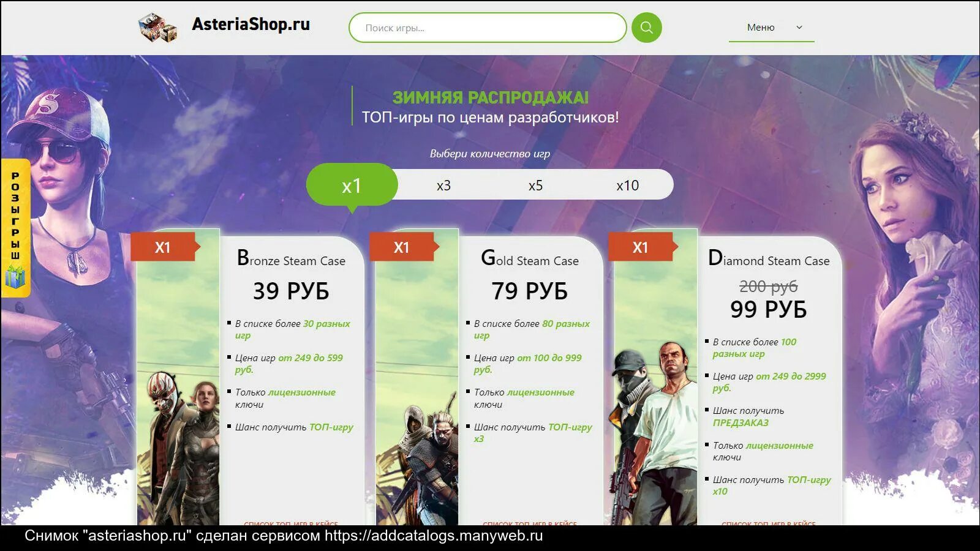
Task: Open the Diamond Steam Case title
Action: (769, 258)
